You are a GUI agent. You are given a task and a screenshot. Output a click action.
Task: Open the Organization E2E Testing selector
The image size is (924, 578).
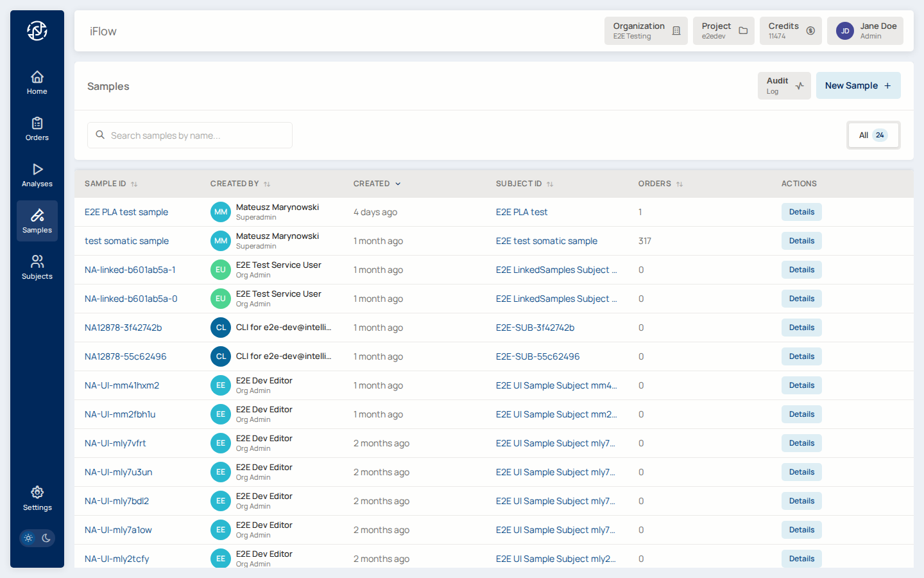[646, 31]
